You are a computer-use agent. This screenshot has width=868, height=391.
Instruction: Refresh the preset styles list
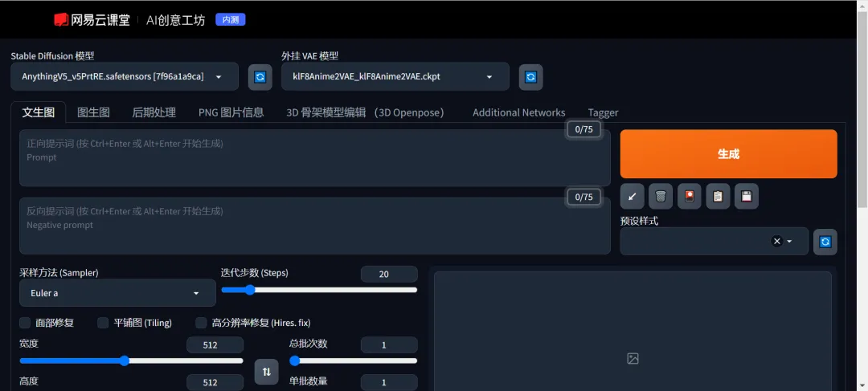(x=825, y=242)
